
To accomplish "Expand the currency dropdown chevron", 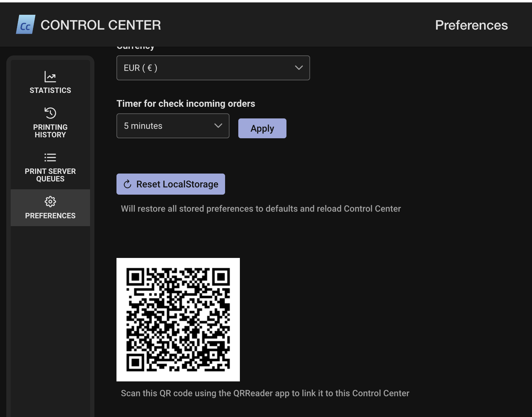I will click(x=299, y=68).
